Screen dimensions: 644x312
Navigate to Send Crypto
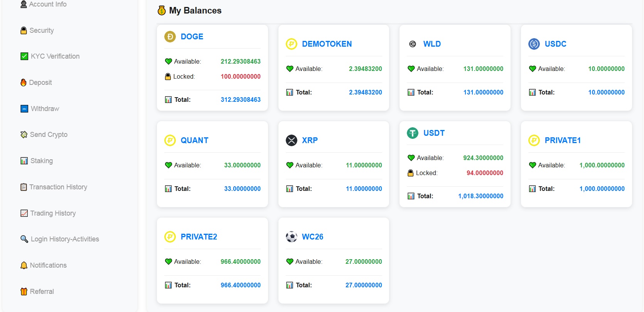(x=49, y=135)
